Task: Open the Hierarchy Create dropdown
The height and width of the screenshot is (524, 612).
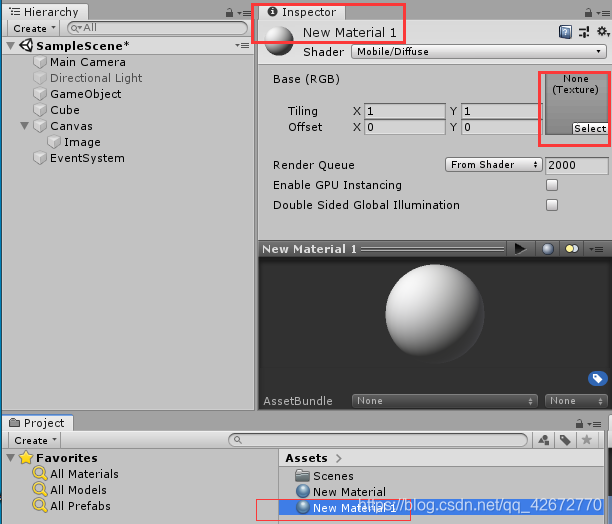Action: (x=34, y=28)
